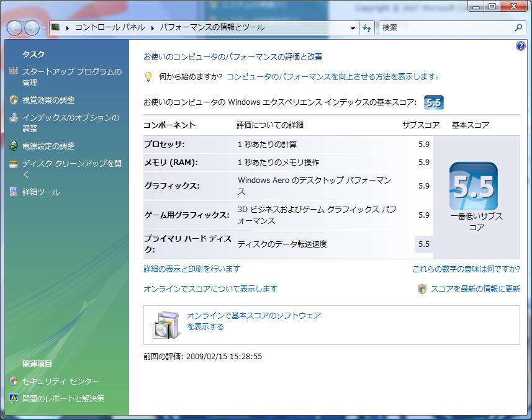Maximize the performance information window
This screenshot has width=532, height=420.
click(x=492, y=6)
